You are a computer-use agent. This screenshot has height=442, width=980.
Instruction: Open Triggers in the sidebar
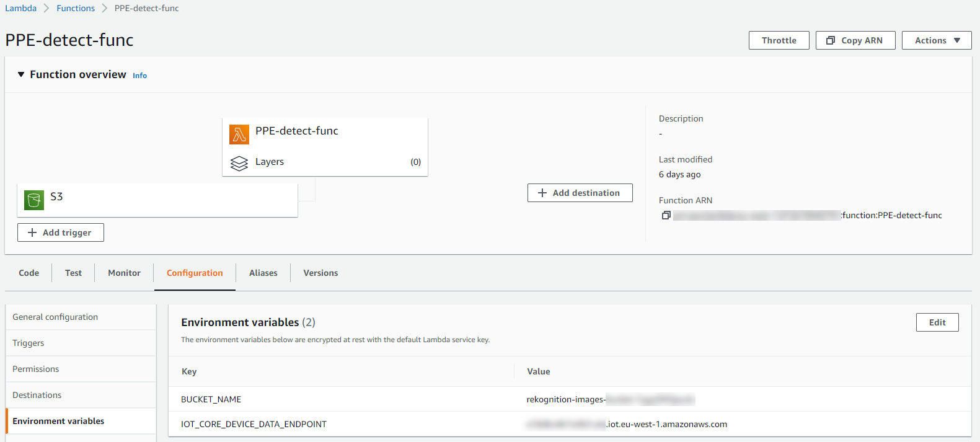[x=81, y=343]
